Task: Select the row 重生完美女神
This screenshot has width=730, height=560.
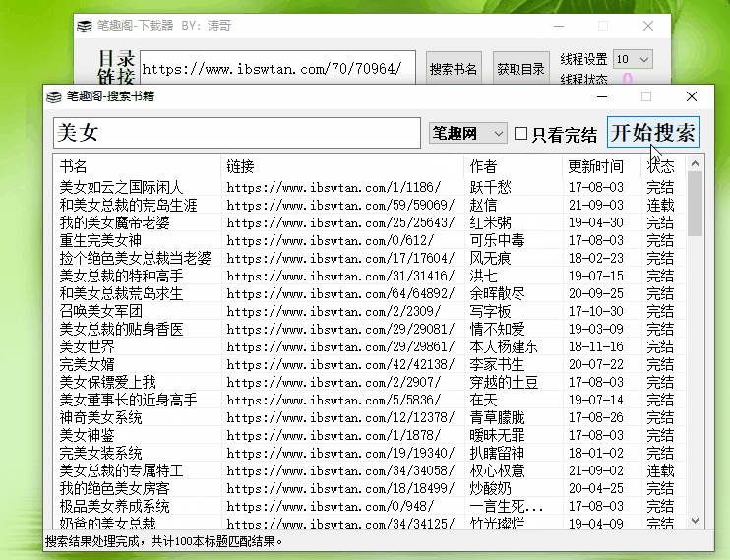Action: pyautogui.click(x=370, y=240)
